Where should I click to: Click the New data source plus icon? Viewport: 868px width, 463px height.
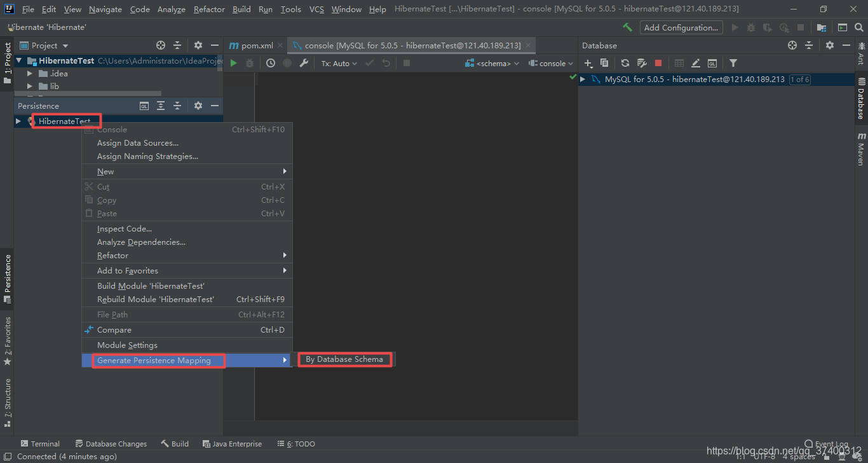588,63
